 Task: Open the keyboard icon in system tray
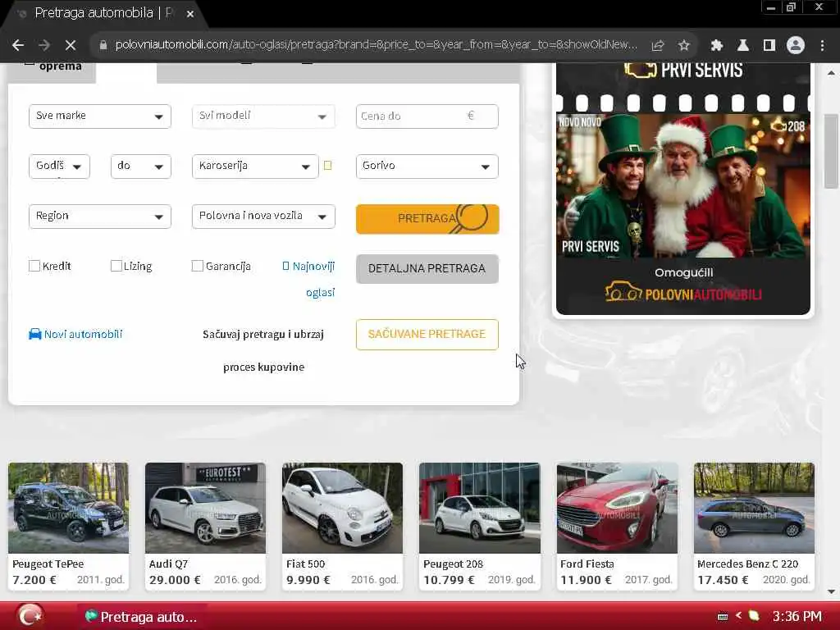(x=723, y=617)
